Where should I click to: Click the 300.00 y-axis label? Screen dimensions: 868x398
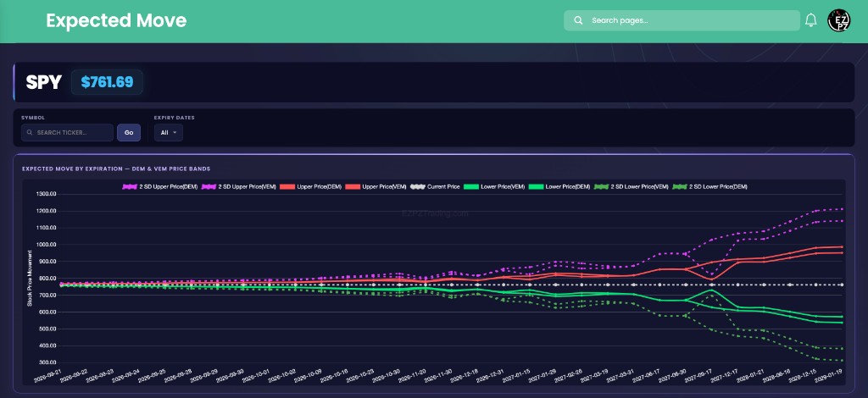point(47,362)
